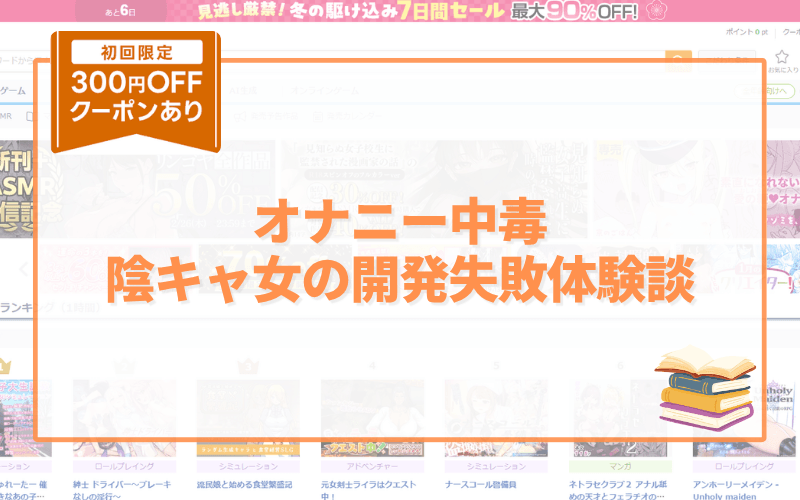Go to previous banner with left arrow
This screenshot has height=500, width=800.
23,268
